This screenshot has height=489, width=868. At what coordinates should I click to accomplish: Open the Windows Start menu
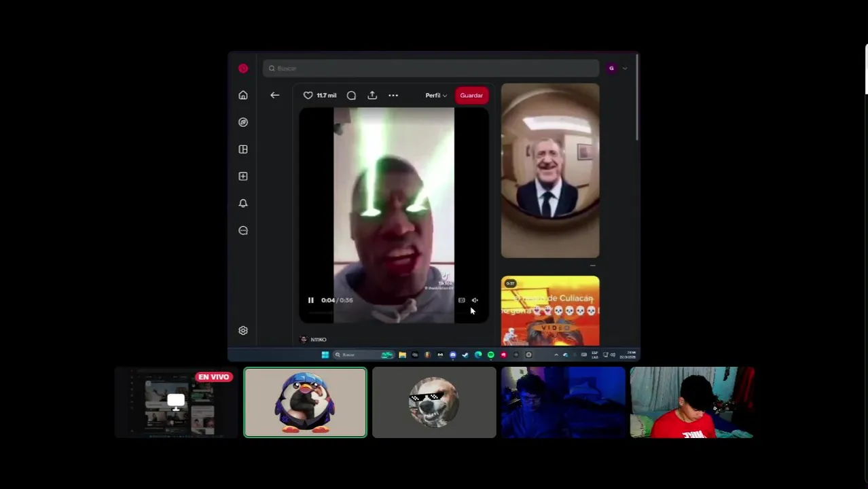pos(325,355)
